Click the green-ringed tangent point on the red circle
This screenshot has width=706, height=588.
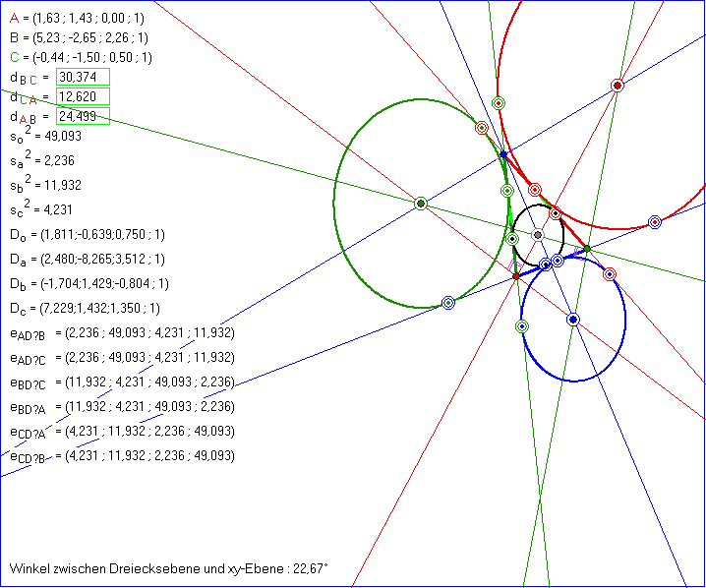pos(498,103)
